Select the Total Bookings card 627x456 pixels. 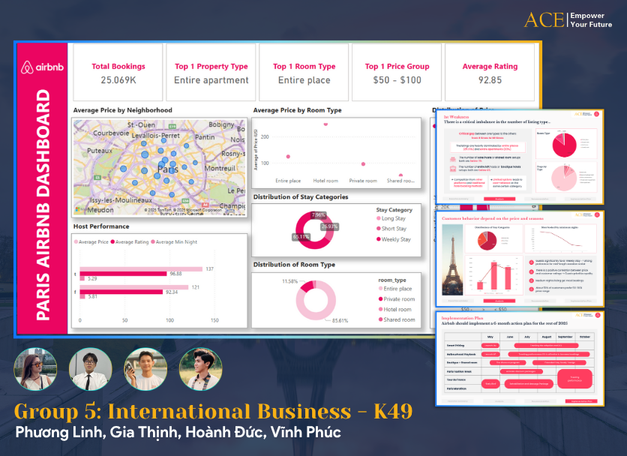[x=112, y=73]
